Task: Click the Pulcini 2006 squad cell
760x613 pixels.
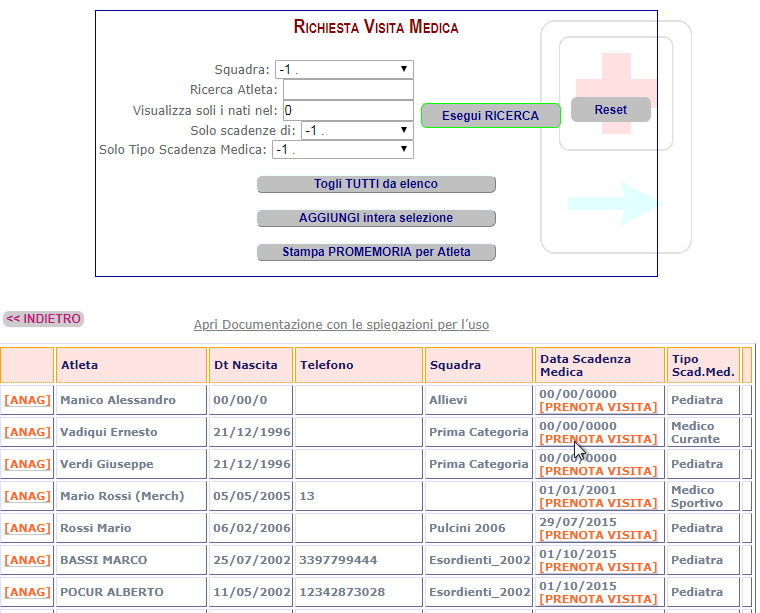Action: (479, 528)
